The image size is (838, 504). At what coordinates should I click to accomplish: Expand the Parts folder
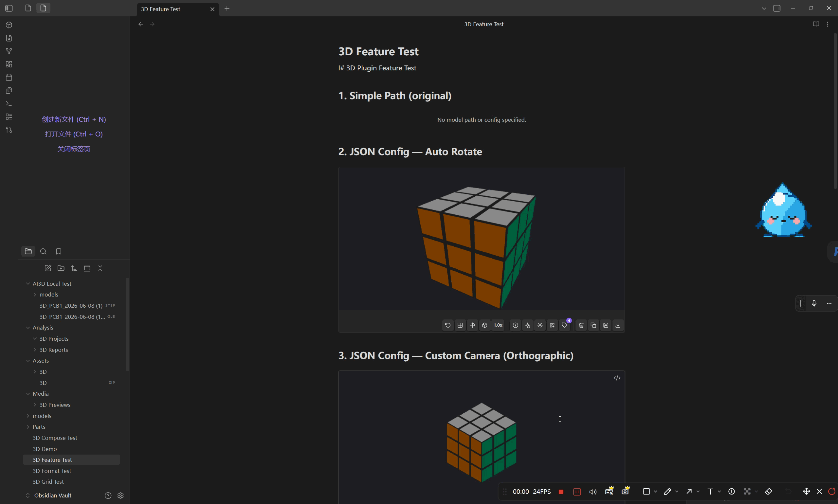(x=28, y=427)
